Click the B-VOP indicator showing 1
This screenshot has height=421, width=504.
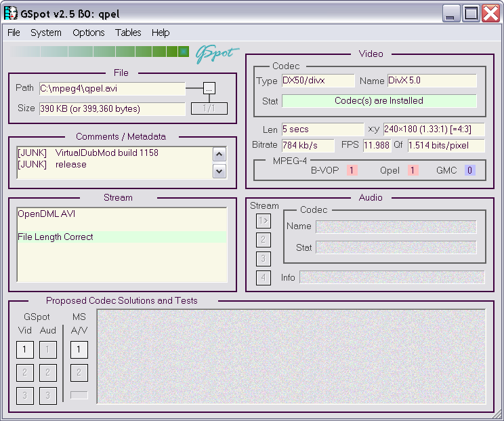tap(352, 170)
